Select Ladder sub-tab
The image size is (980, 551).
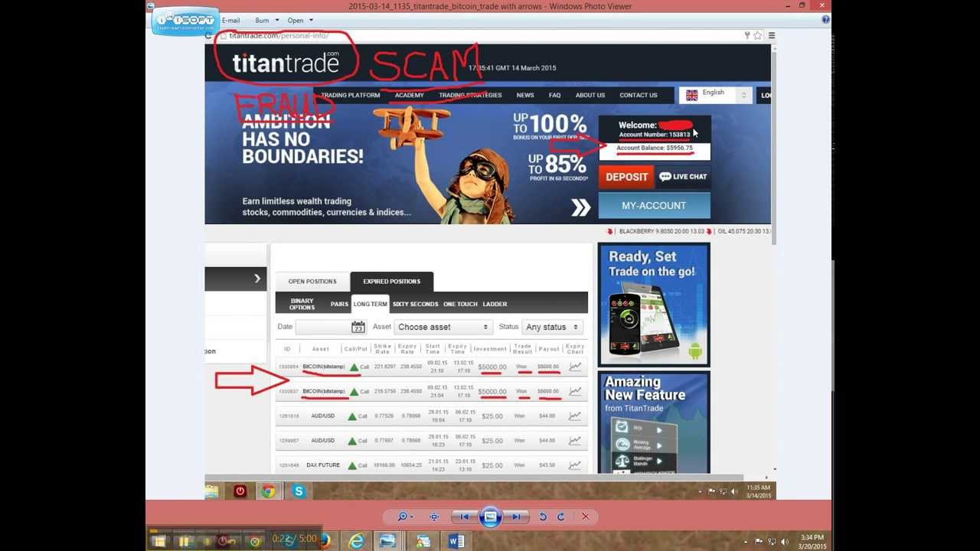(x=495, y=304)
